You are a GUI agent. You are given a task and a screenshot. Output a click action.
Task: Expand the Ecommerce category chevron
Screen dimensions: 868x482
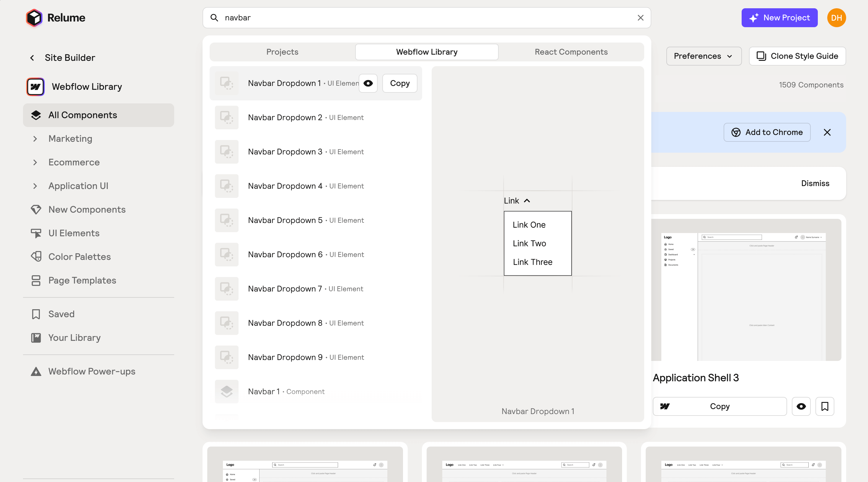tap(35, 162)
